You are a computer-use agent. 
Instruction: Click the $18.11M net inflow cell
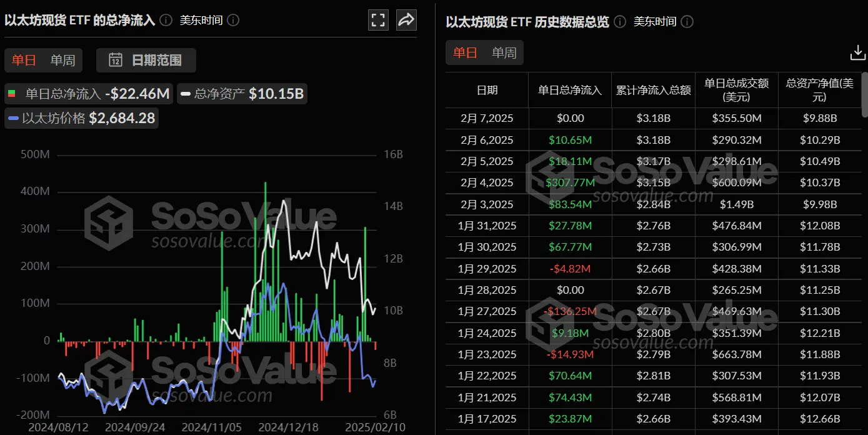[570, 161]
